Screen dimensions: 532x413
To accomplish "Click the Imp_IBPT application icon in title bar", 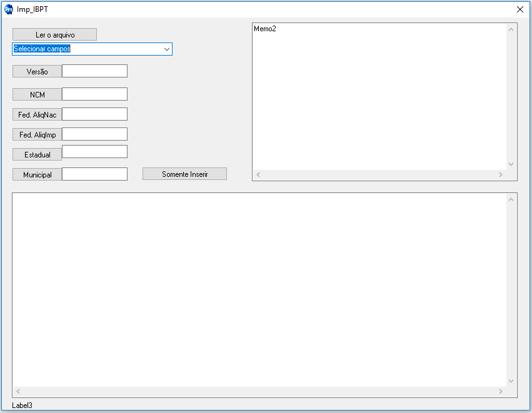I will 9,9.
